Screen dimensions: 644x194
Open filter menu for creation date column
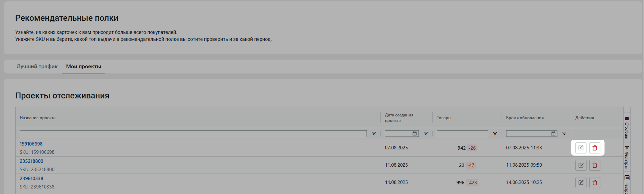426,134
